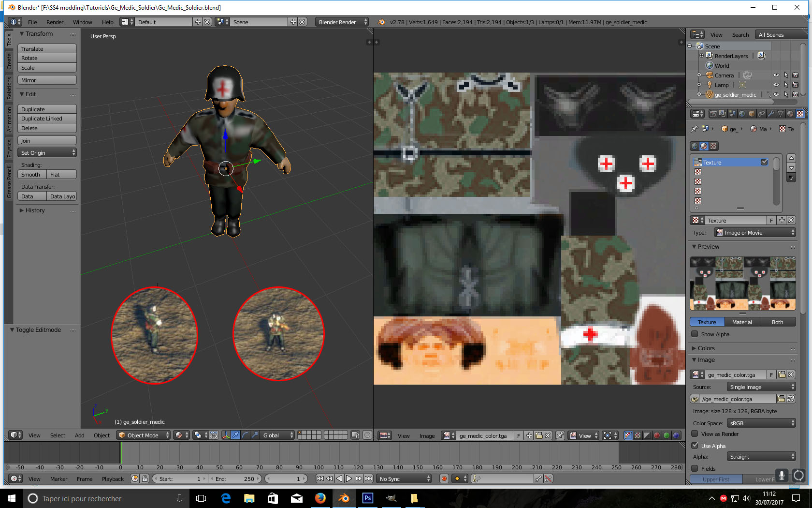Open the Color Space sRGB dropdown

pyautogui.click(x=761, y=423)
